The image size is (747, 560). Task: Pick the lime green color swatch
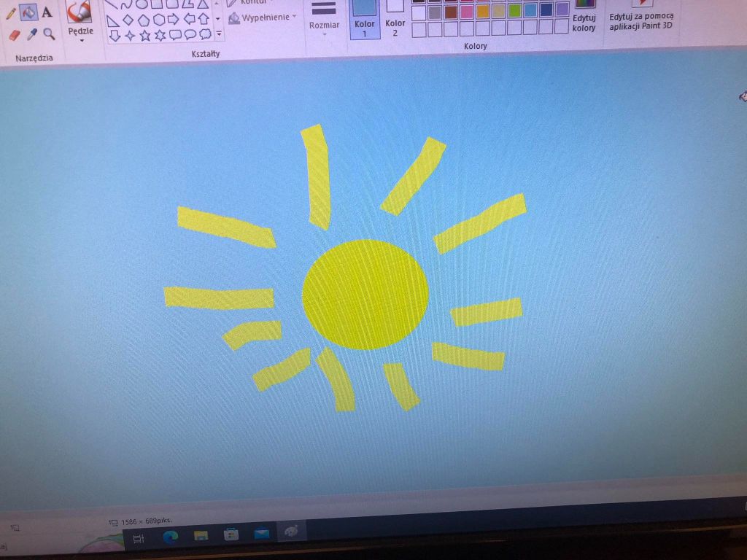tap(514, 10)
